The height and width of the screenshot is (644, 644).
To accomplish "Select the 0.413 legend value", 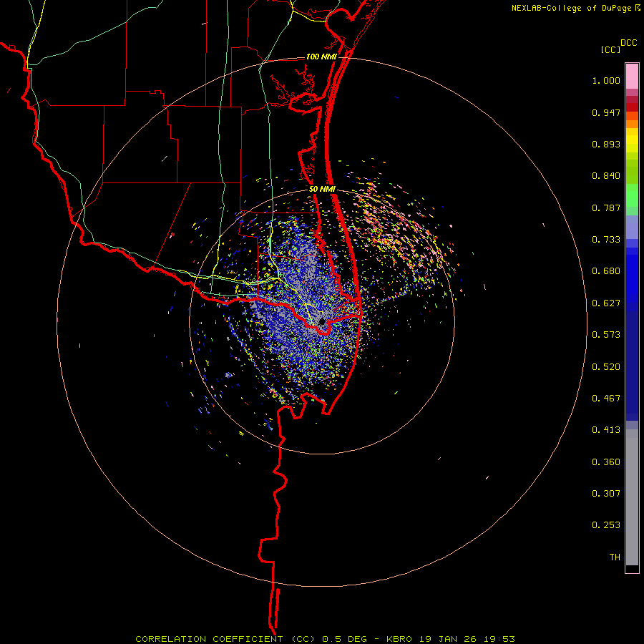I will [x=606, y=430].
